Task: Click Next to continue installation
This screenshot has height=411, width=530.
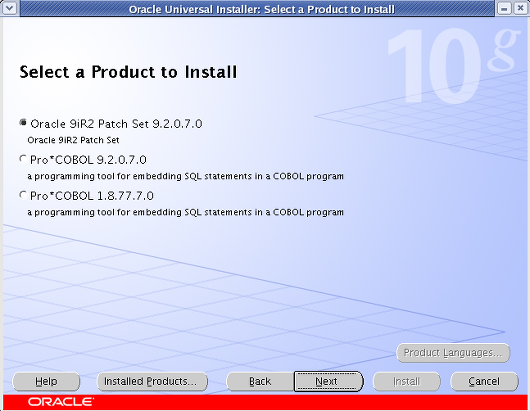Action: click(328, 382)
